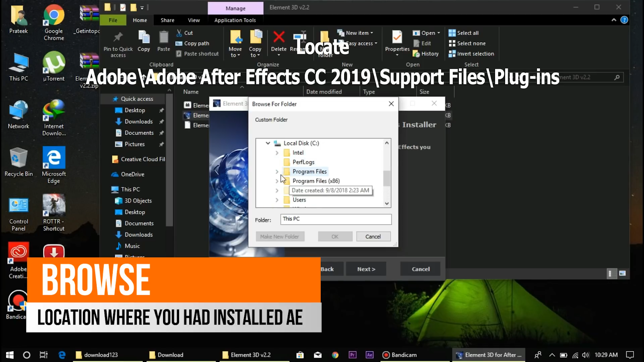The height and width of the screenshot is (362, 644).
Task: Click the Make New Folder button
Action: pos(280,237)
